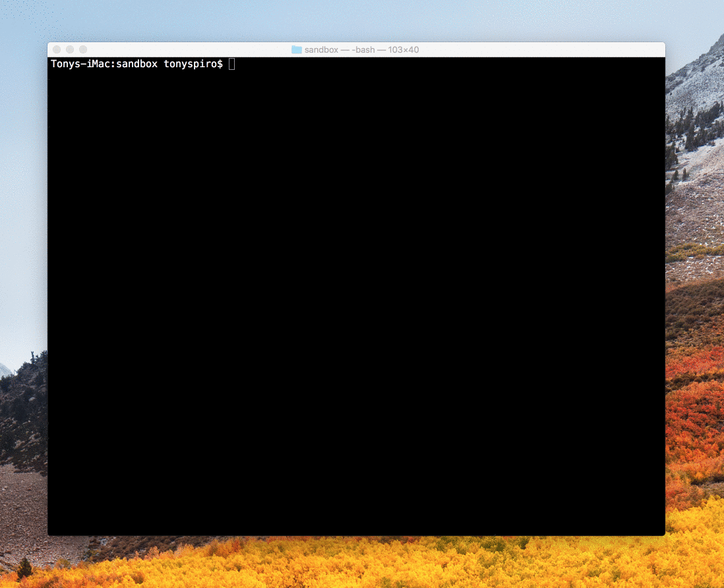Click the terminal cursor block after prompt
This screenshot has height=588, width=724.
(232, 64)
